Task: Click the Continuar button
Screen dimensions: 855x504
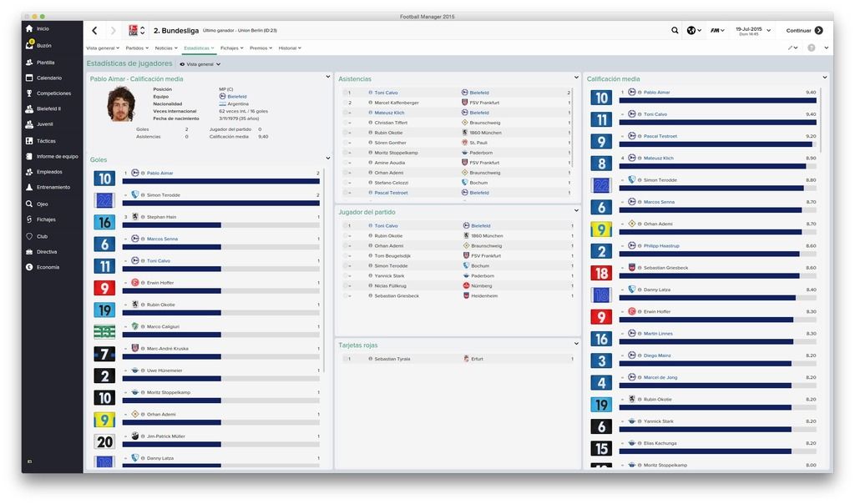Action: 804,31
